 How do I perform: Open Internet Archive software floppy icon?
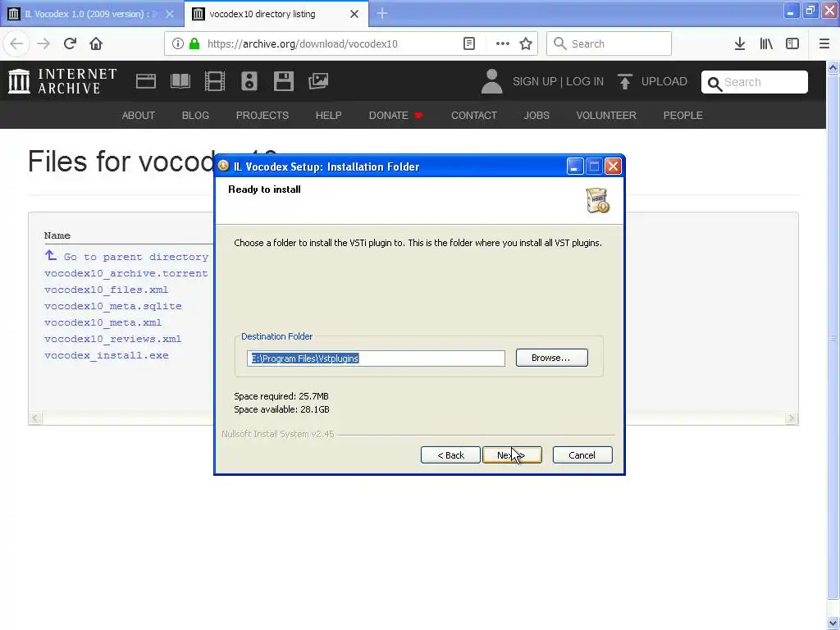[x=283, y=81]
